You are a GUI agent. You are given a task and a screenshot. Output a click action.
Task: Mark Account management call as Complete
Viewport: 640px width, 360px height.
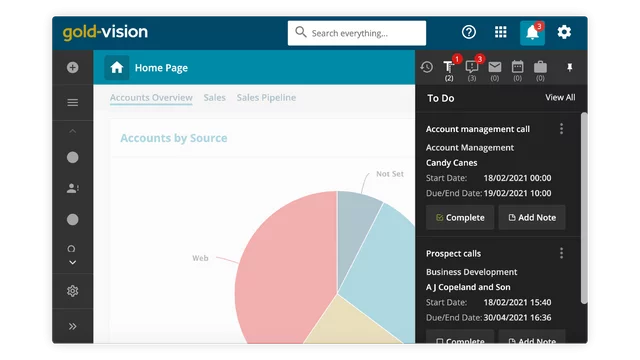pos(460,218)
